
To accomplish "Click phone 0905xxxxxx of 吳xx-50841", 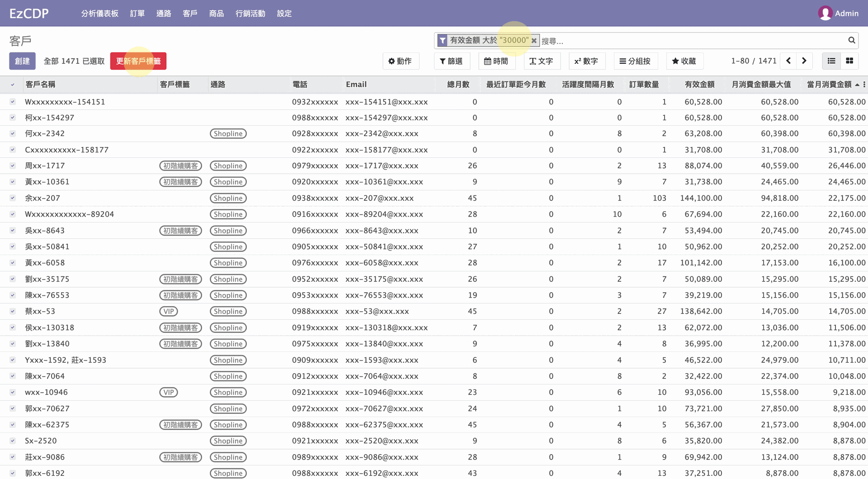I will [x=315, y=247].
